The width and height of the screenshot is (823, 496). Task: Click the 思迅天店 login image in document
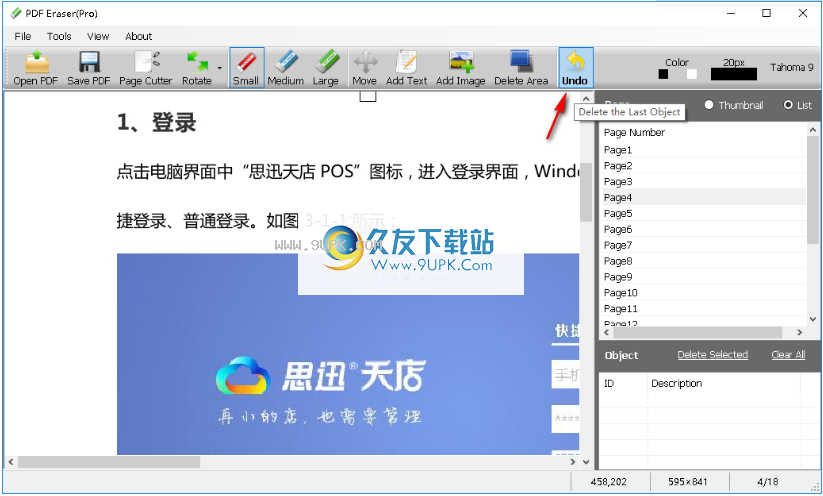pos(348,354)
